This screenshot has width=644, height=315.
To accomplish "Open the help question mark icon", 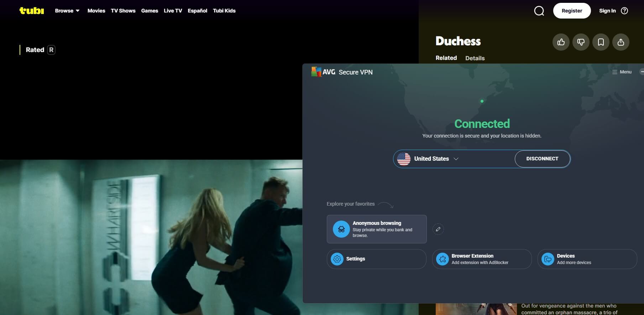I will click(624, 11).
